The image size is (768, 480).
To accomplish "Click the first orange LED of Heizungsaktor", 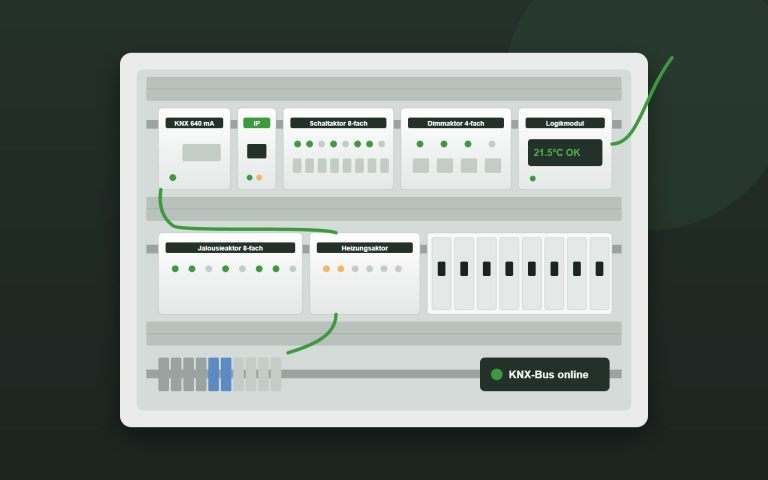I will (326, 269).
